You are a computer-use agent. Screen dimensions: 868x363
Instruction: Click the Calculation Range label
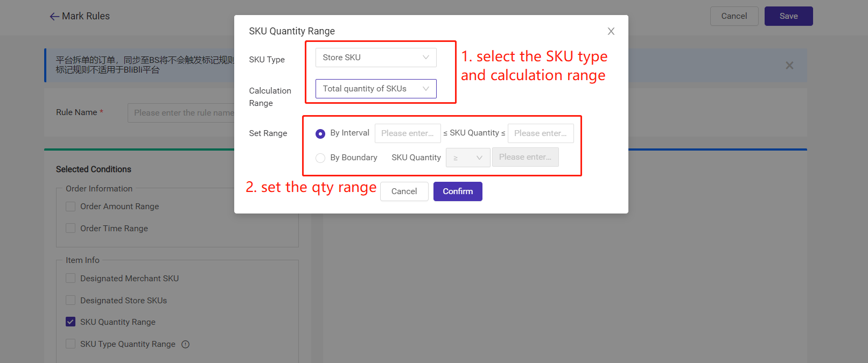270,97
